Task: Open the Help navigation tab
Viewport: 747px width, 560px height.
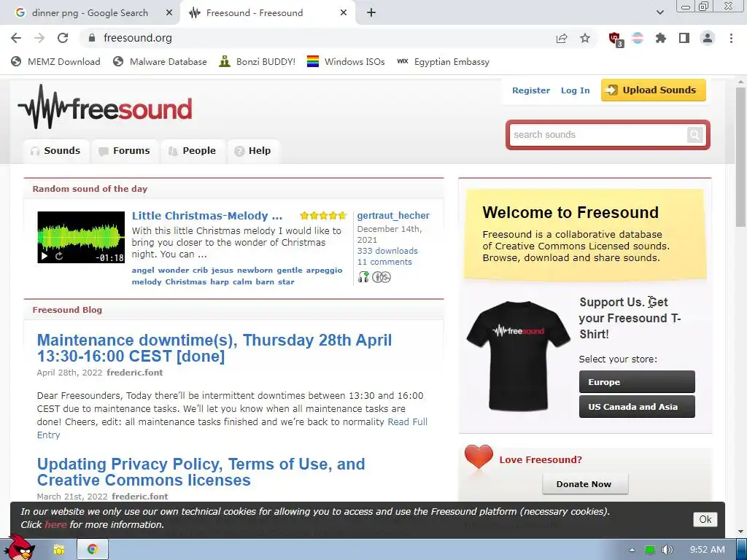Action: (253, 151)
